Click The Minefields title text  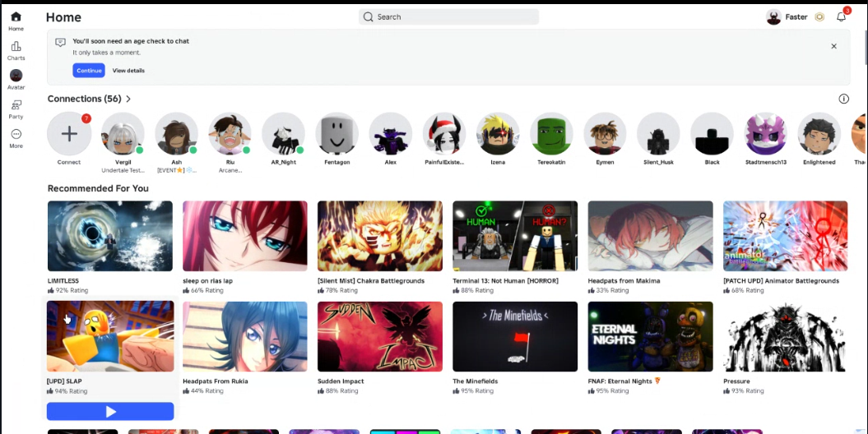coord(475,381)
